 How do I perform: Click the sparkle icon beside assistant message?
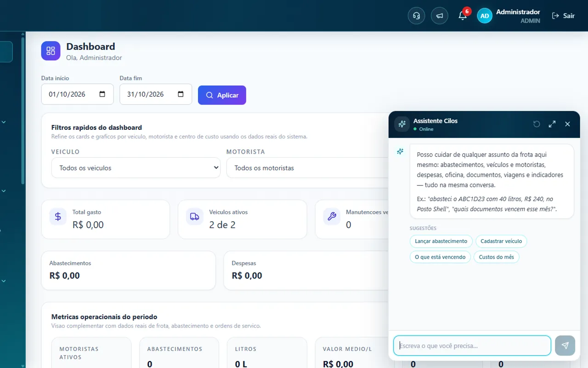(x=400, y=151)
